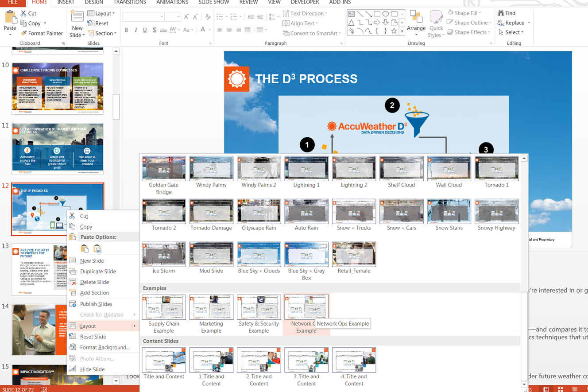Toggle Italic formatting button
Image resolution: width=588 pixels, height=392 pixels.
[x=135, y=30]
